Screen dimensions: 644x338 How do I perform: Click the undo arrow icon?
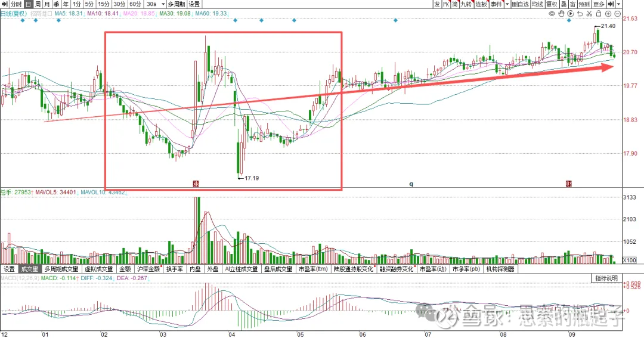coord(580,14)
